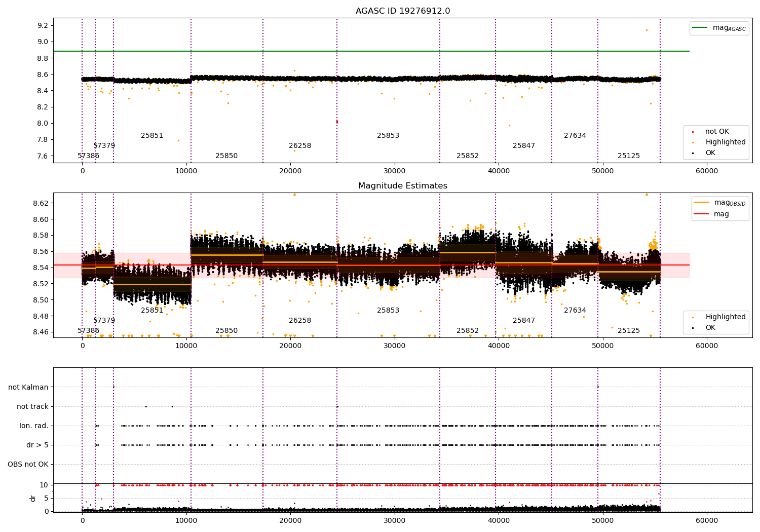Select the mag OBSID legend entry
This screenshot has width=760, height=532.
(x=720, y=203)
